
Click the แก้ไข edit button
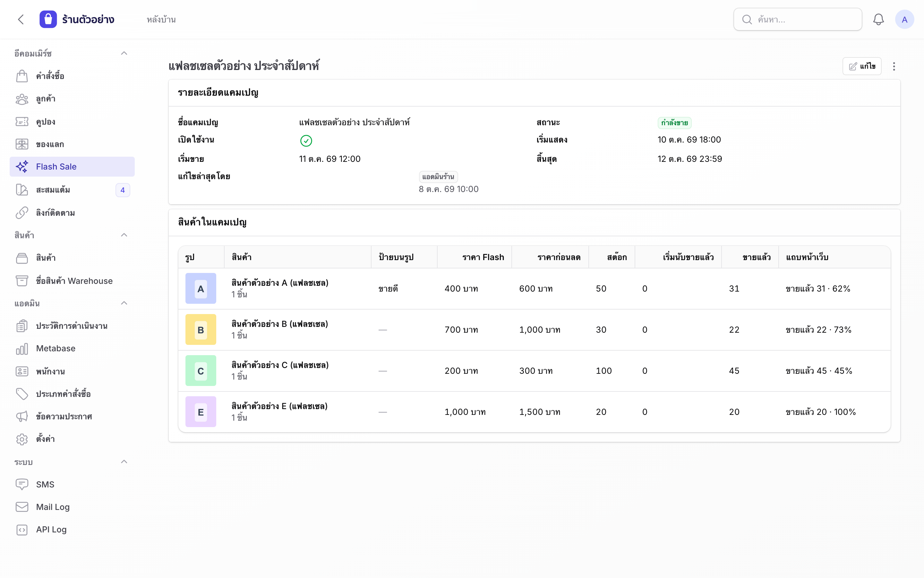coord(862,66)
